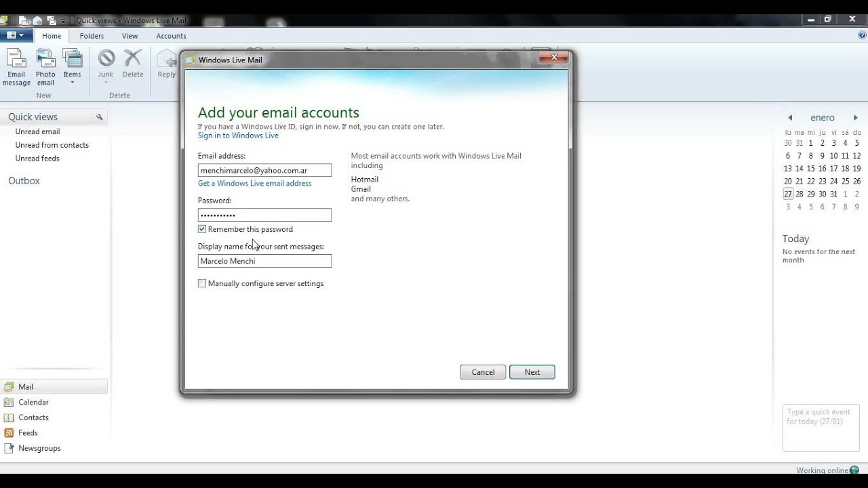868x488 pixels.
Task: Click the wrench icon next to Quick views
Action: (100, 117)
